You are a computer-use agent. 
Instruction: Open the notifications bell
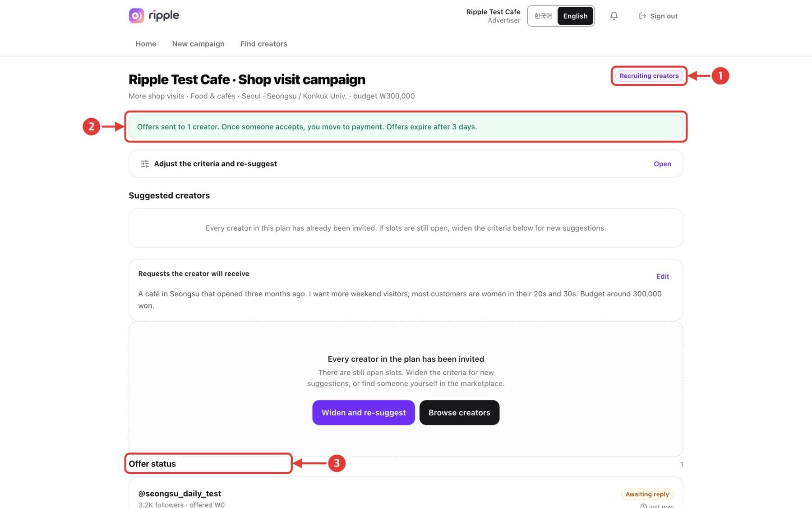point(614,16)
